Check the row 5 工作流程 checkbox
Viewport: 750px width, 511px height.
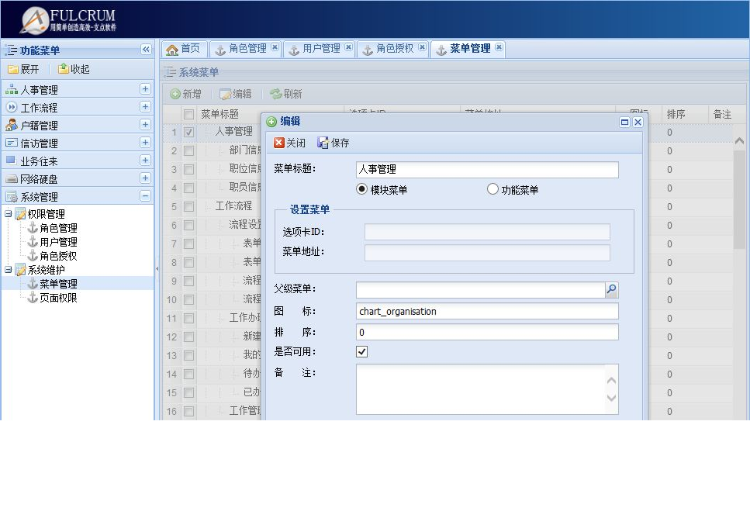pyautogui.click(x=189, y=207)
